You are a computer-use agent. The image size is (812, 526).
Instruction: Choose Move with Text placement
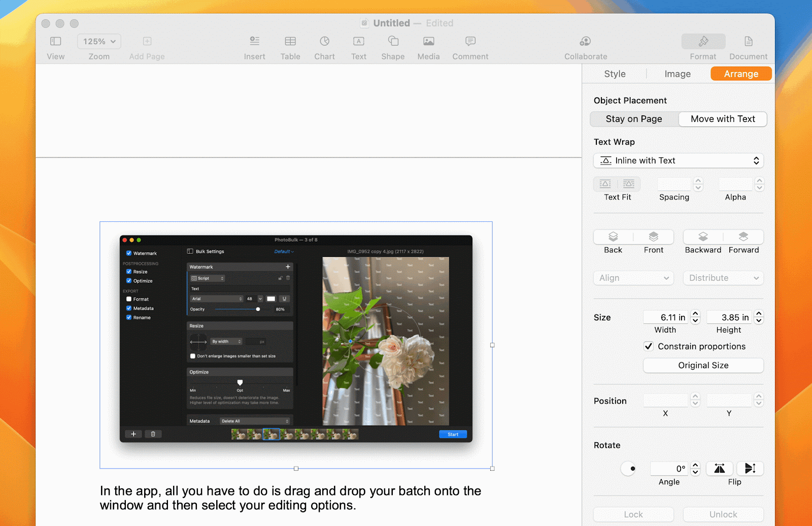coord(723,119)
